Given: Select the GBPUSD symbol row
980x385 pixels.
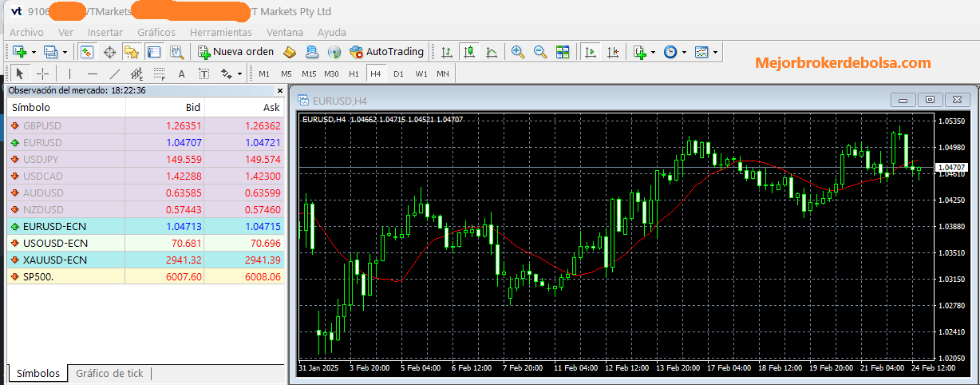Looking at the screenshot, I should tap(145, 125).
